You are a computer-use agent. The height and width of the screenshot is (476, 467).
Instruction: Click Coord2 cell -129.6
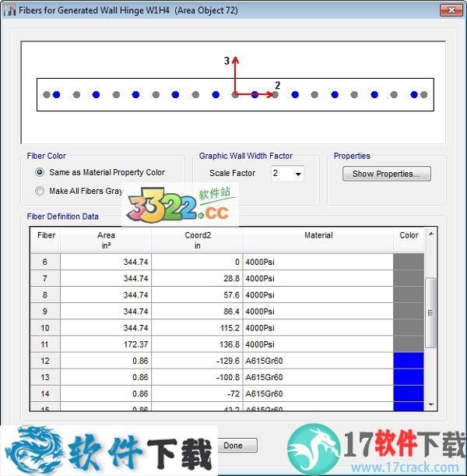[198, 361]
